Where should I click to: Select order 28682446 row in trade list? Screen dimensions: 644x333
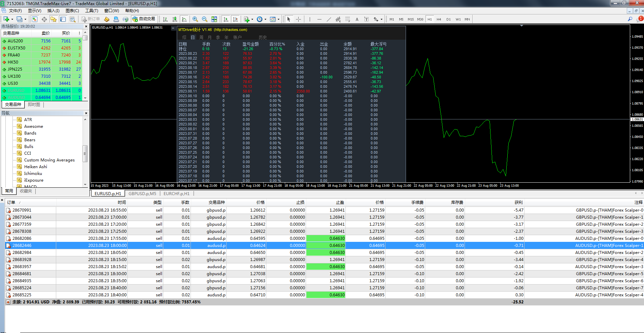coord(22,246)
